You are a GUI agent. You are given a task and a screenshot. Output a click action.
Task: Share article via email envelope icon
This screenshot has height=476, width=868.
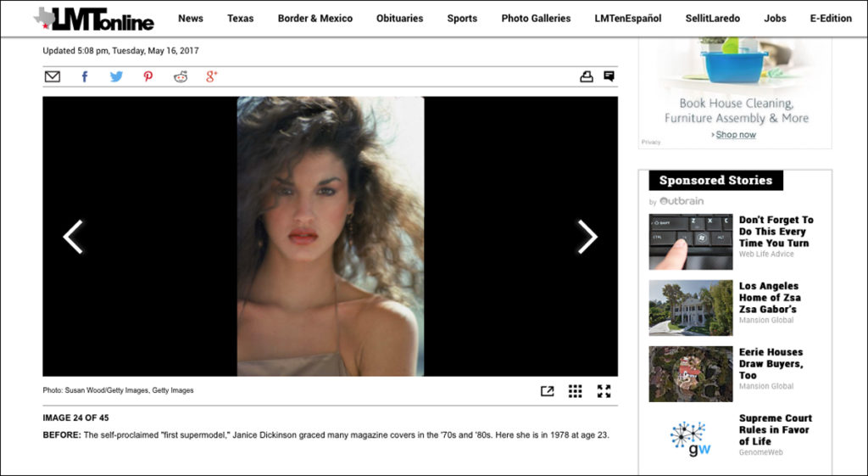[x=53, y=76]
